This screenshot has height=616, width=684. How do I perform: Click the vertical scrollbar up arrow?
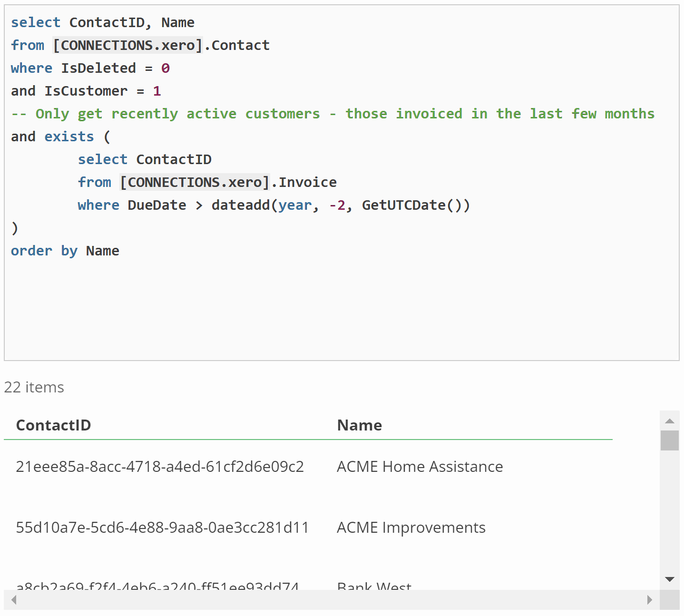click(669, 421)
